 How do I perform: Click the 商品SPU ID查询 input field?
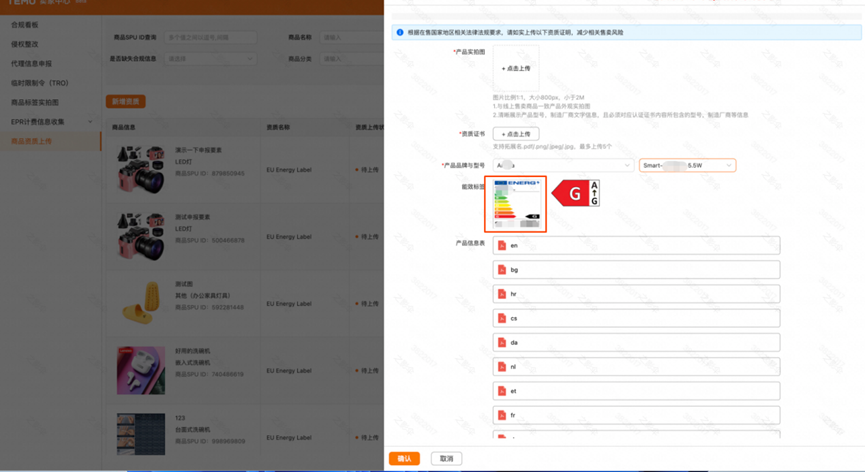pos(210,37)
